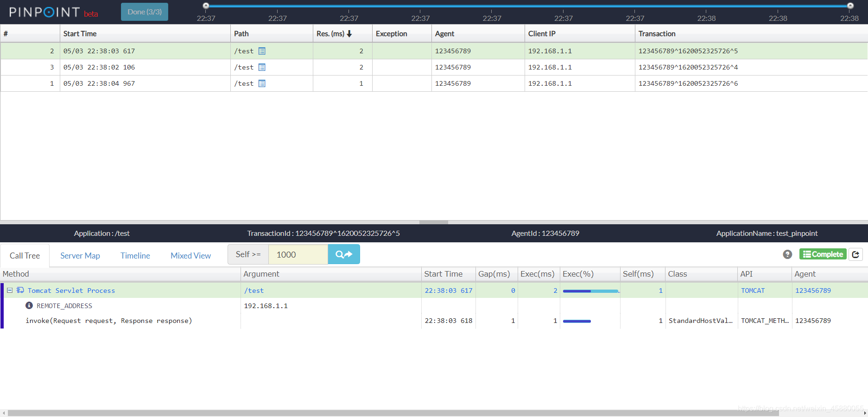Click start time 22:38:03 618 in the call tree
Screen dimensions: 868x417
pos(449,321)
